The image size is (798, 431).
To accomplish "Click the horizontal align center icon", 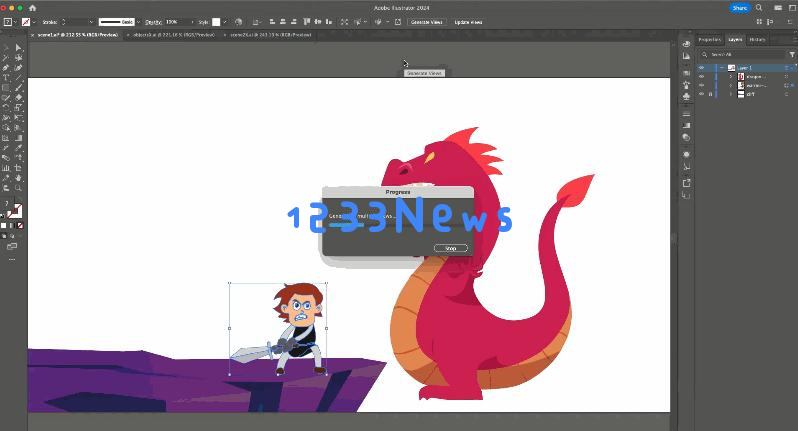I will 282,22.
